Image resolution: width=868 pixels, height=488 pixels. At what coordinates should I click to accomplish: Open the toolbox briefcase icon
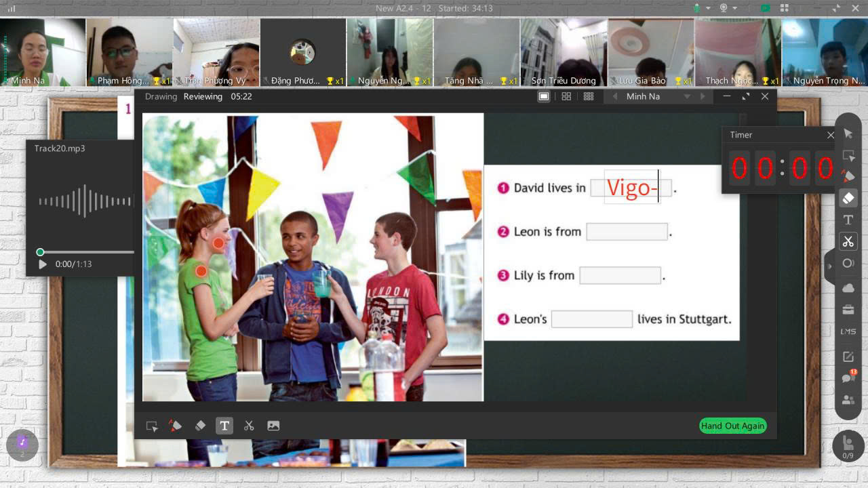[848, 310]
